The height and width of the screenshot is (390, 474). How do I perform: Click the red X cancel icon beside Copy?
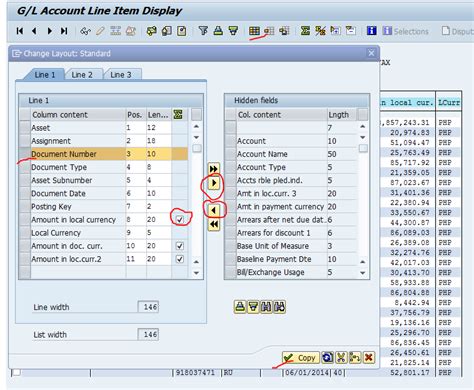pyautogui.click(x=369, y=358)
